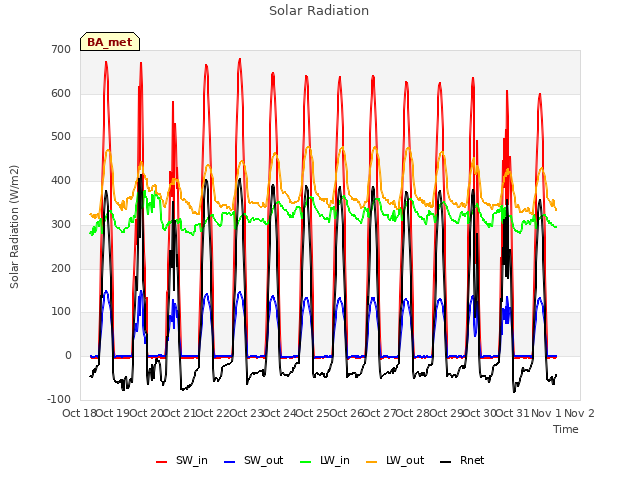Image resolution: width=640 pixels, height=480 pixels.
Task: Toggle the Rnet legend entry
Action: 462,460
